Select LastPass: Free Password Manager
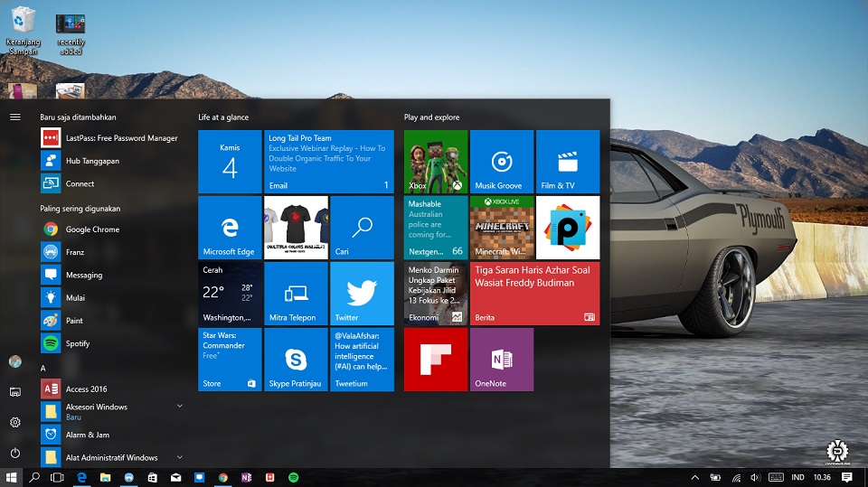This screenshot has width=868, height=487. pyautogui.click(x=121, y=138)
